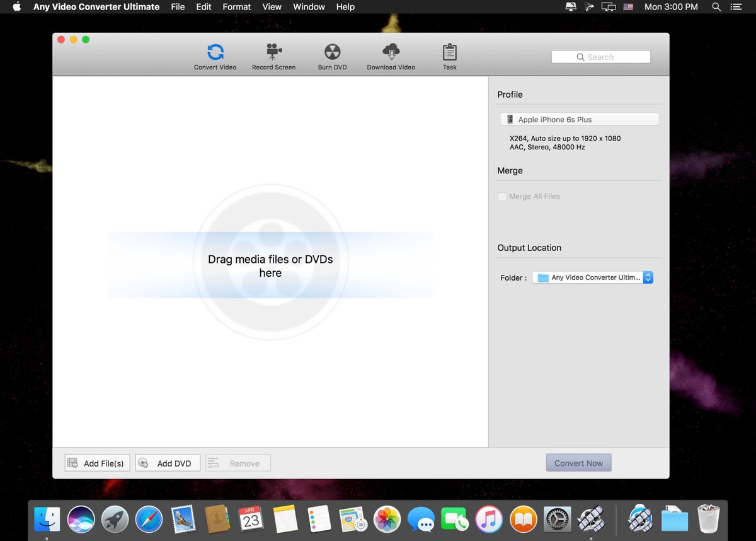
Task: Open Safari from the Dock
Action: point(149,520)
